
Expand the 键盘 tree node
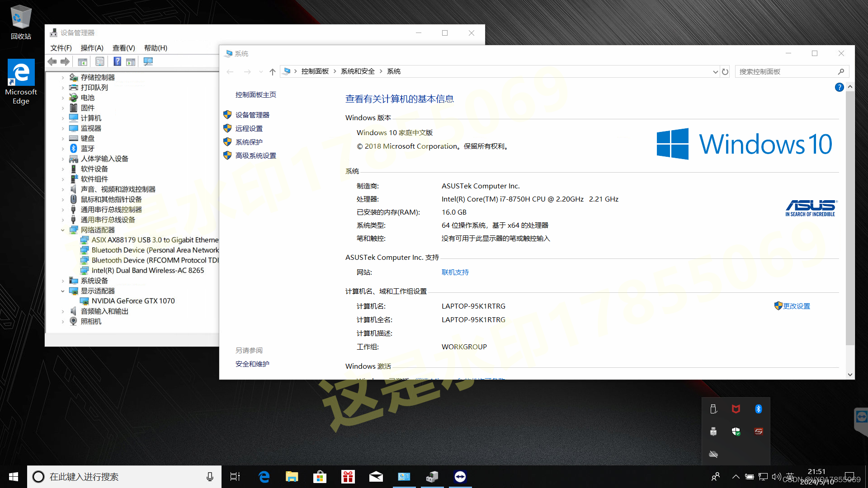[x=63, y=139]
